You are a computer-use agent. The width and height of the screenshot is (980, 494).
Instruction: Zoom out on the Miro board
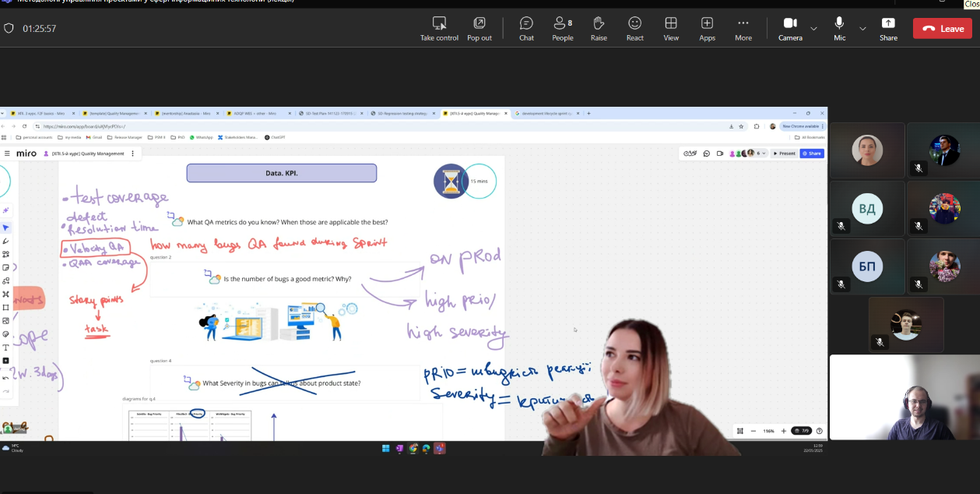pos(753,431)
